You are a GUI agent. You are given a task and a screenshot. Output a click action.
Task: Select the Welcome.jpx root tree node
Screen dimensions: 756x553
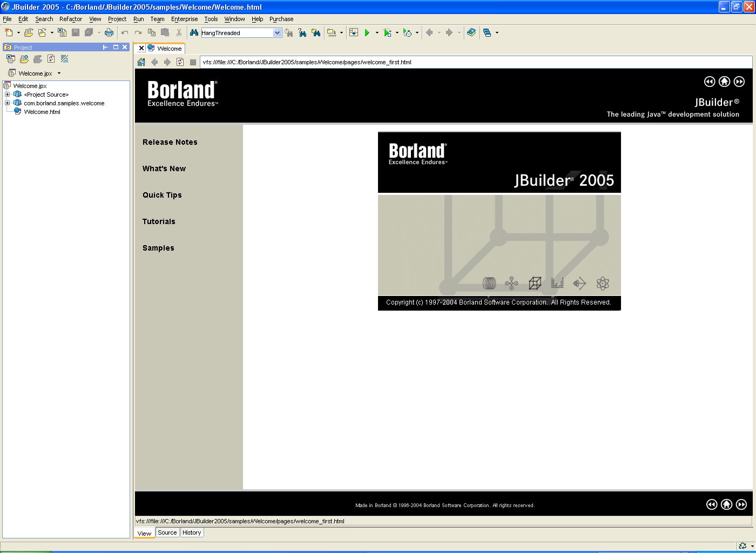[30, 86]
